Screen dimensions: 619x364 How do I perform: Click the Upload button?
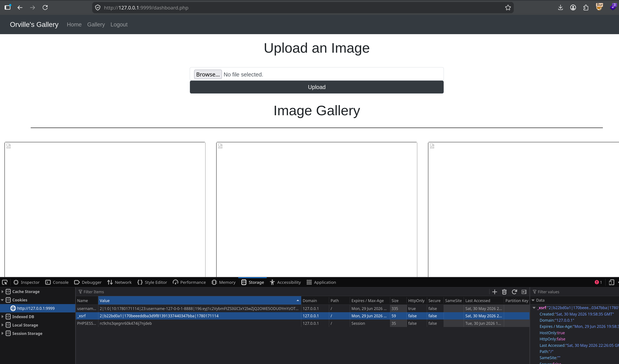(317, 87)
